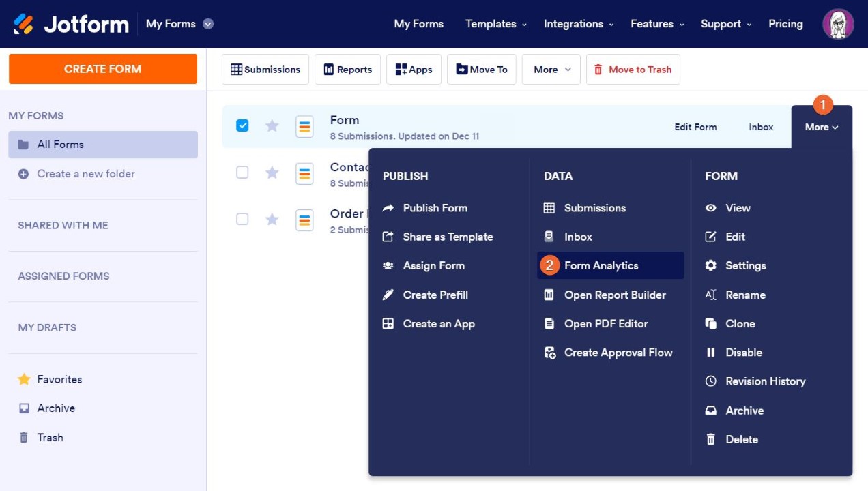Open the toolbar More dropdown
Image resolution: width=868 pixels, height=491 pixels.
coord(551,70)
